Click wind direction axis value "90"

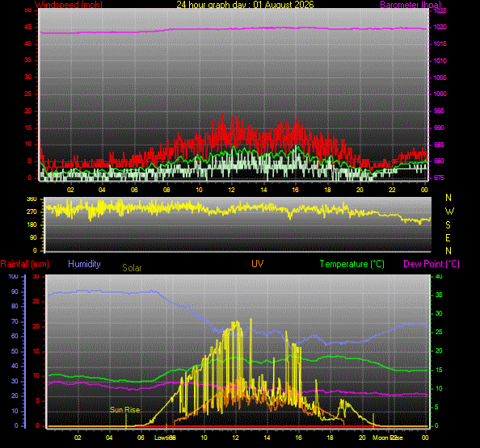click(x=33, y=237)
